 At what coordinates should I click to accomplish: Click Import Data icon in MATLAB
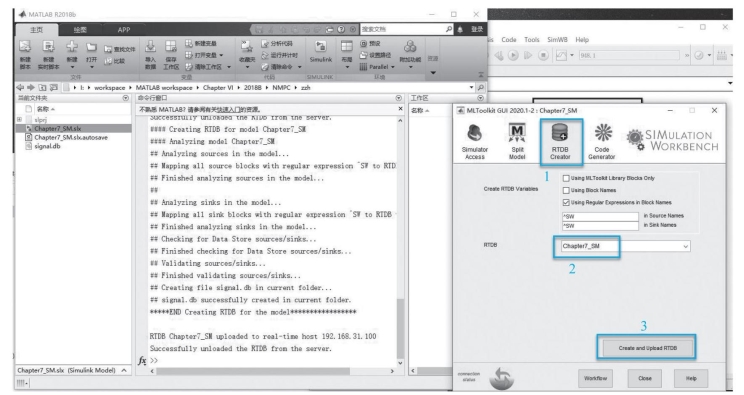point(150,47)
